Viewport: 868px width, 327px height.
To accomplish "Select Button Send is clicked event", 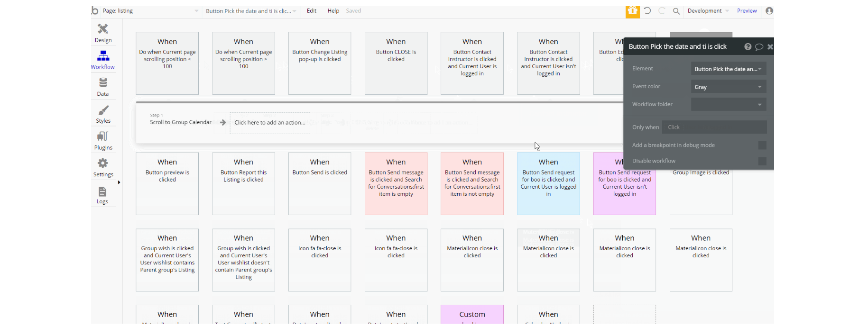I will tap(320, 184).
